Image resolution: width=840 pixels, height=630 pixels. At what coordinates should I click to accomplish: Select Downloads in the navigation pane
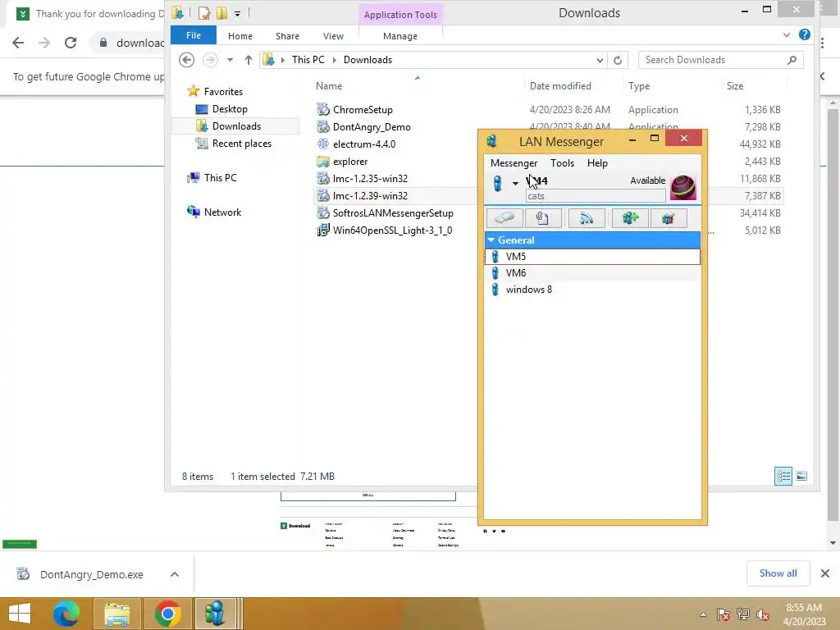(x=236, y=126)
